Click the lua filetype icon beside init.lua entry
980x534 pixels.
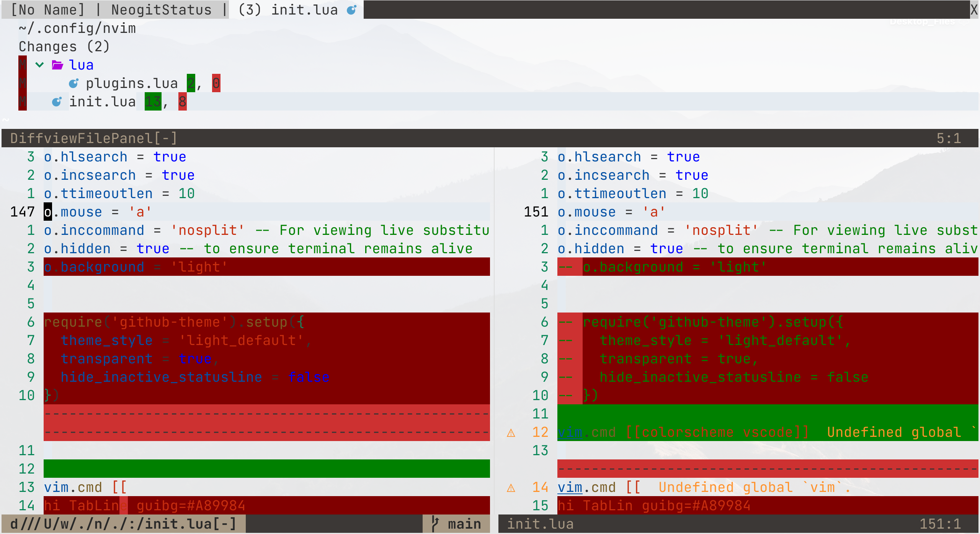click(57, 101)
